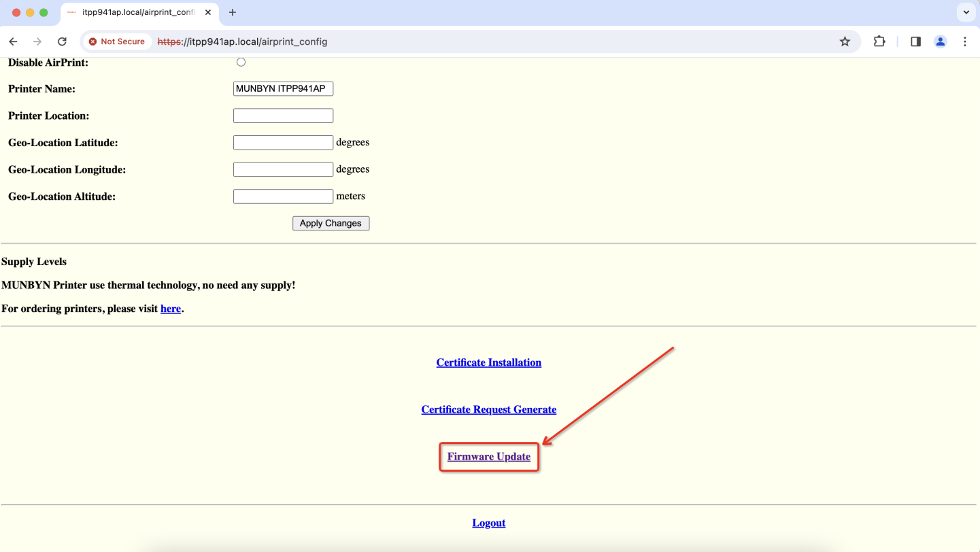The image size is (980, 552).
Task: Click the thermal technology notice text
Action: (x=148, y=286)
